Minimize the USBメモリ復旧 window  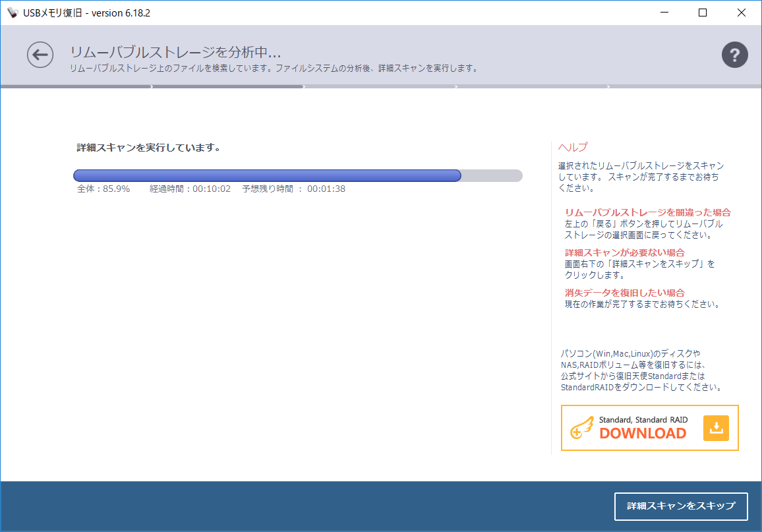coord(664,13)
